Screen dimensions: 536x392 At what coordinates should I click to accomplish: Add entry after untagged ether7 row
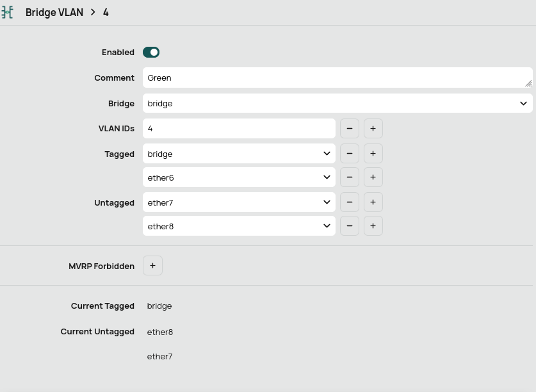[373, 202]
